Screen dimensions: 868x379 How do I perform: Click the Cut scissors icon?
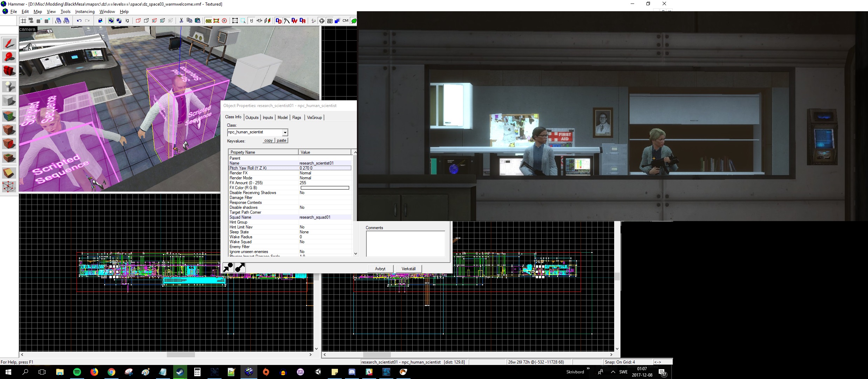coord(181,21)
